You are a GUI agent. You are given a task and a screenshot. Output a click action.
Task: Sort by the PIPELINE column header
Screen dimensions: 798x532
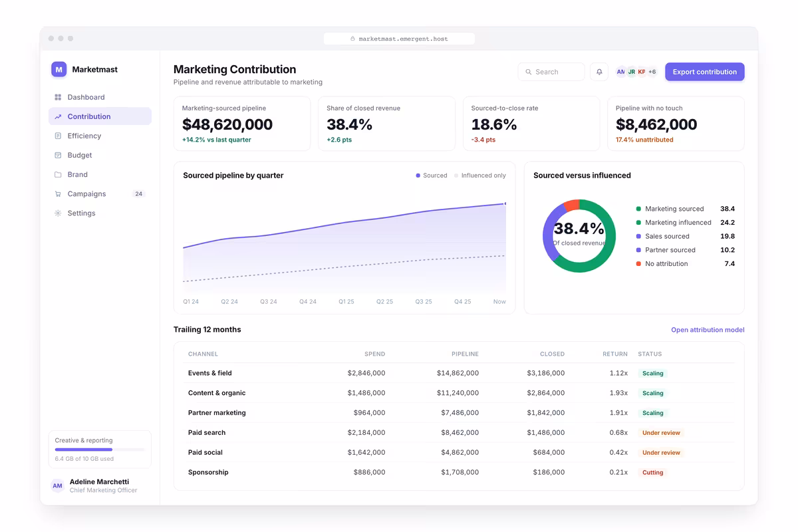(464, 354)
